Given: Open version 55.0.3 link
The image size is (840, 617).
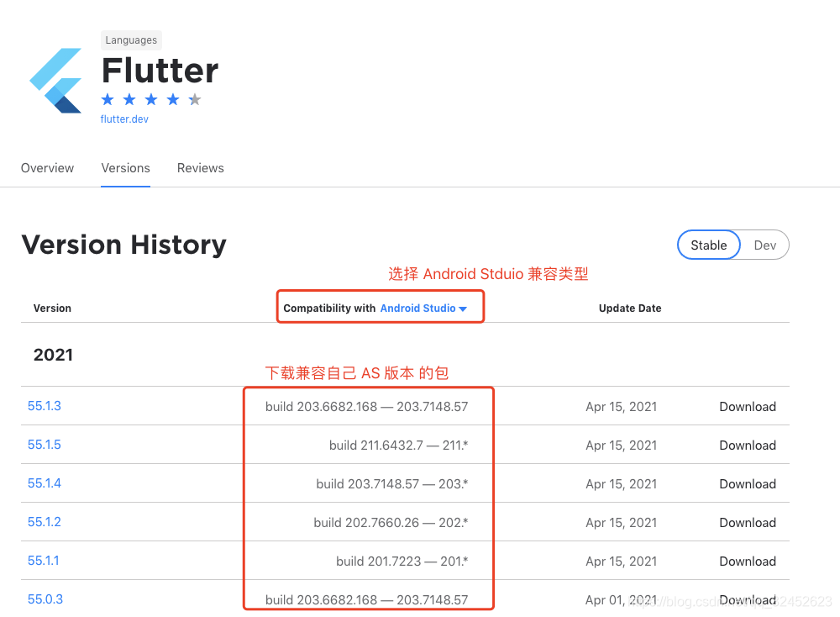Looking at the screenshot, I should click(x=45, y=599).
